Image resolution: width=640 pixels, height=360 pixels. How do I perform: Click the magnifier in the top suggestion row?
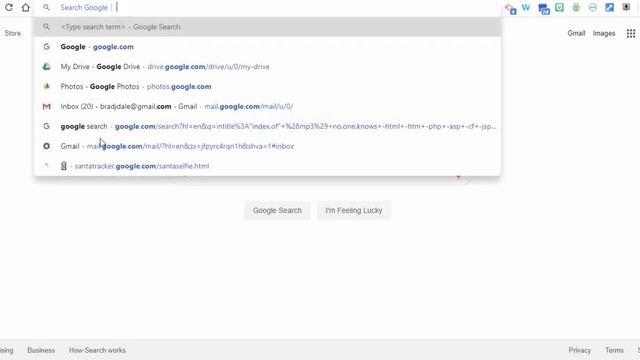point(47,27)
